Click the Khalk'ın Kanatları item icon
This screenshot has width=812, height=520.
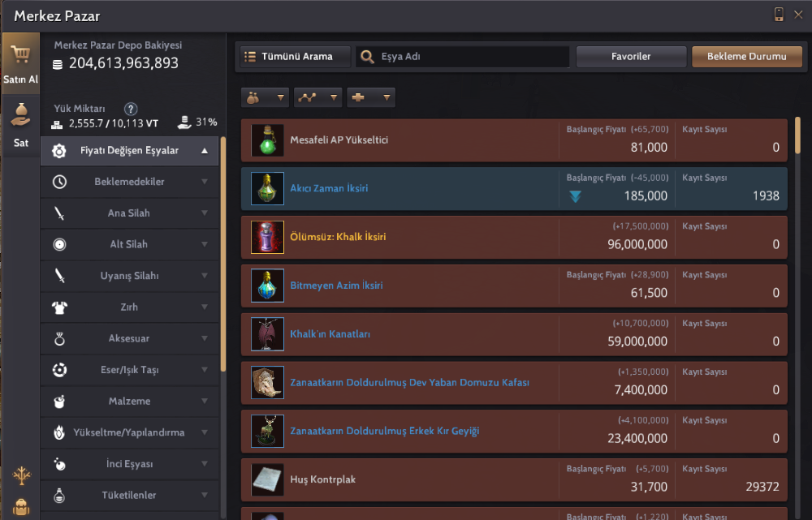(x=267, y=334)
